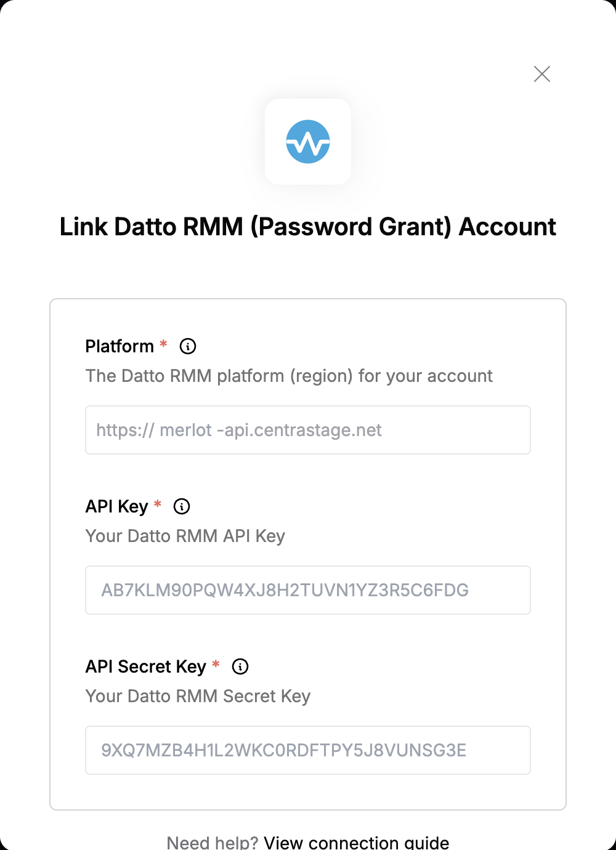Click the API Secret Key field label
Viewport: 616px width, 850px height.
tap(146, 666)
